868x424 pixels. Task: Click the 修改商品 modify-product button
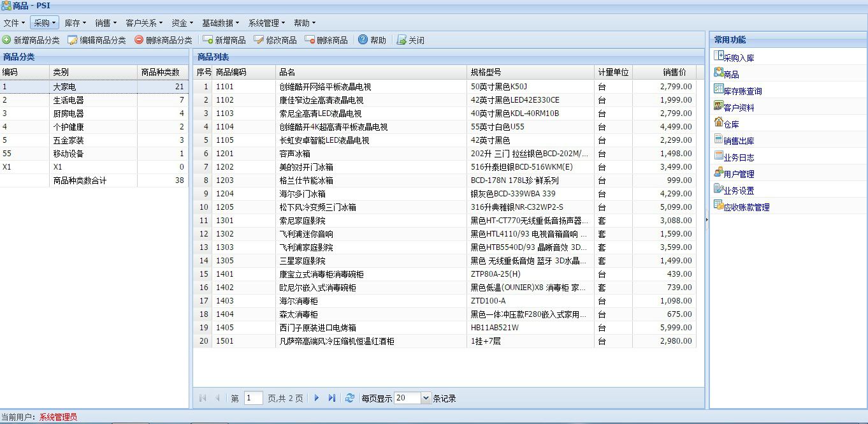pos(275,40)
